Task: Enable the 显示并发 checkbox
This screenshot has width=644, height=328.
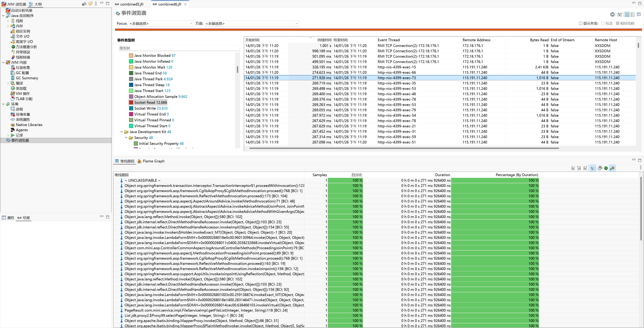Action: pyautogui.click(x=580, y=23)
